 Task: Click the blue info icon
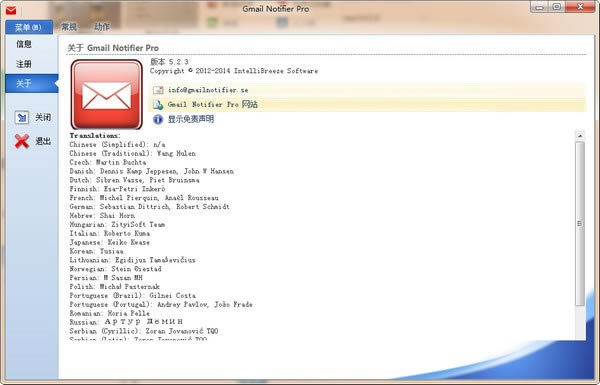[x=158, y=119]
